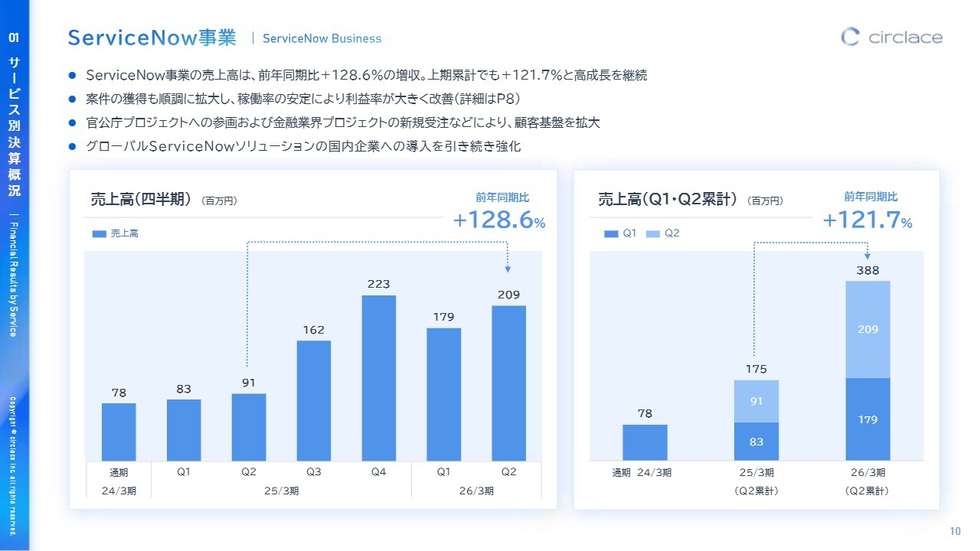Click the ServiceNow事業 slide title
Viewport: 980px width, 551px height.
152,37
